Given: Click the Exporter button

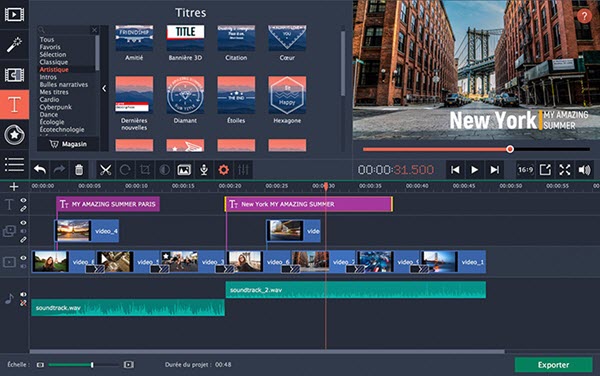Looking at the screenshot, I should tap(553, 365).
